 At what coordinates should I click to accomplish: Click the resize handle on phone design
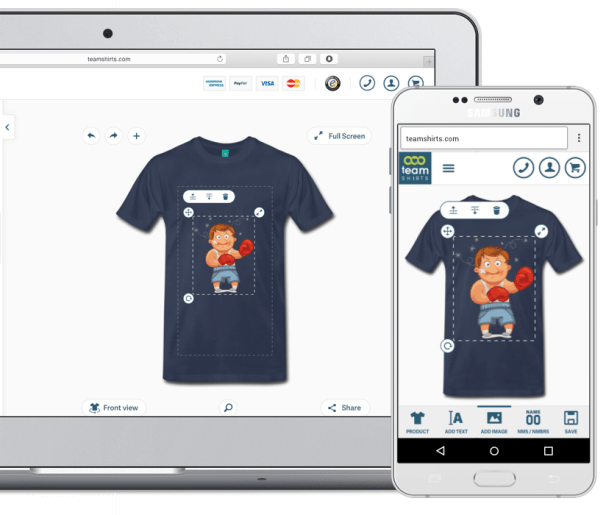tap(541, 231)
